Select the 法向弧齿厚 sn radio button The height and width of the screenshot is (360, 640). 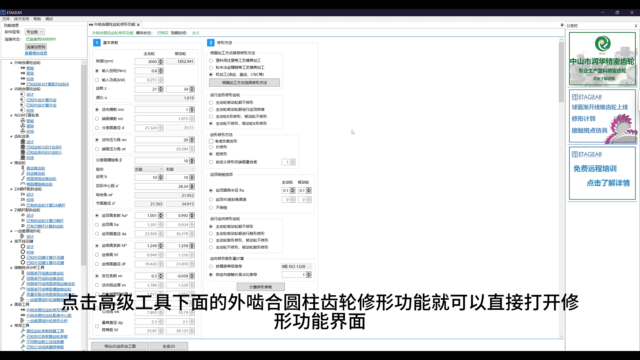[x=97, y=285]
